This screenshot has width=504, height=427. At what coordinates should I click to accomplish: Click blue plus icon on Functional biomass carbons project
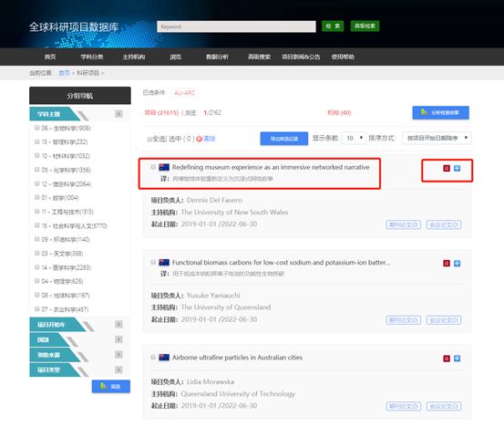click(457, 264)
